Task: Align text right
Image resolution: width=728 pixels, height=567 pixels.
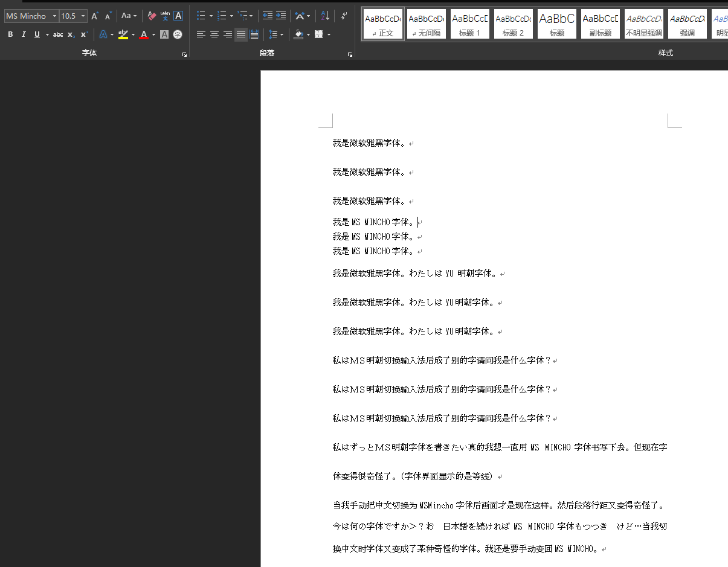Action: pos(228,34)
